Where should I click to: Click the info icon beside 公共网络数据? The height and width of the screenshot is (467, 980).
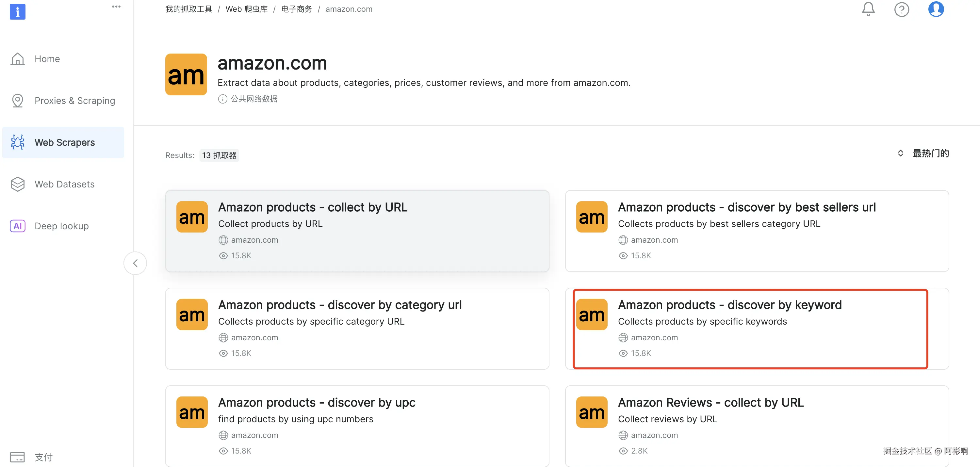[x=222, y=99]
